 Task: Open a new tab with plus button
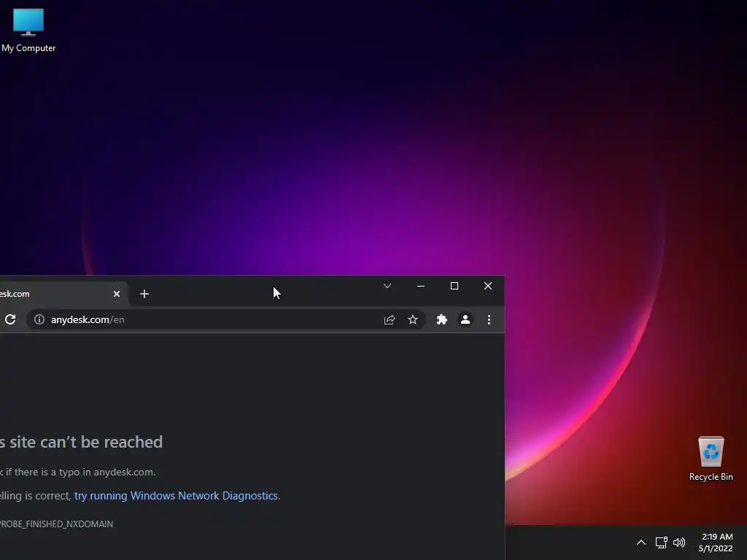(x=144, y=294)
